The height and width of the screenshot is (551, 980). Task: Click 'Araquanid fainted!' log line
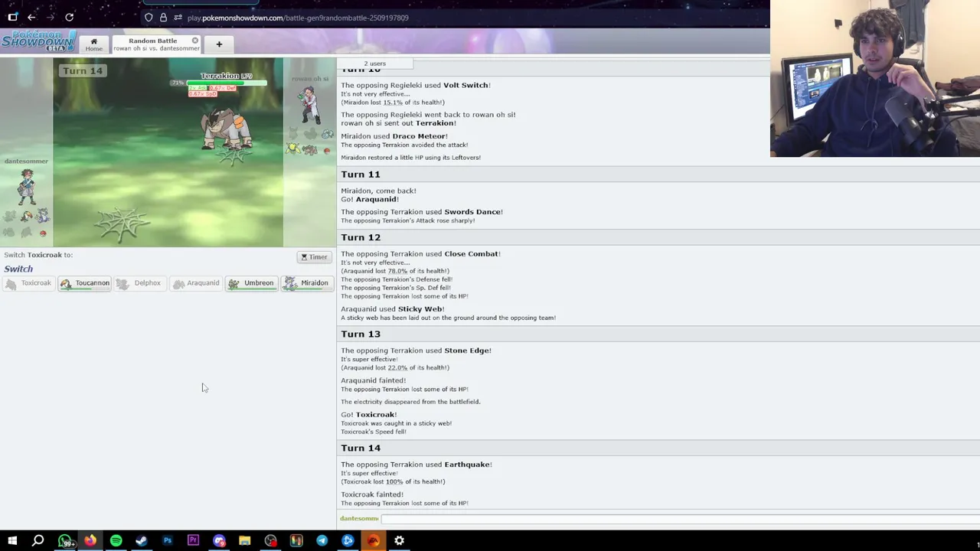(374, 380)
